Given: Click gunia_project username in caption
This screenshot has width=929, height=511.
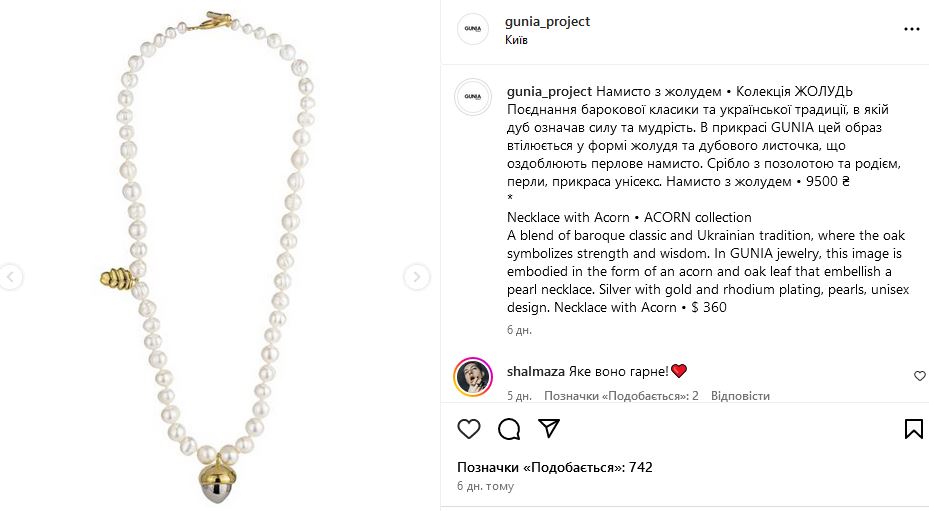Looking at the screenshot, I should pos(549,91).
